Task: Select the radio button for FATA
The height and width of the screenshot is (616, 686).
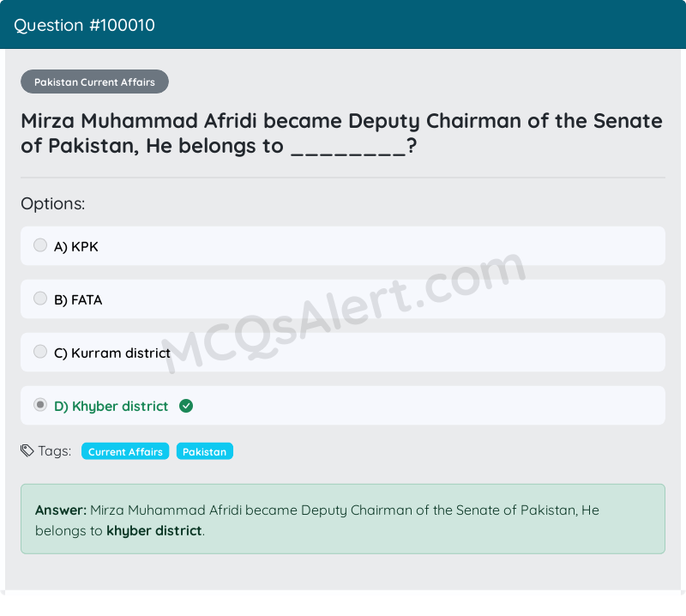Action: coord(40,299)
